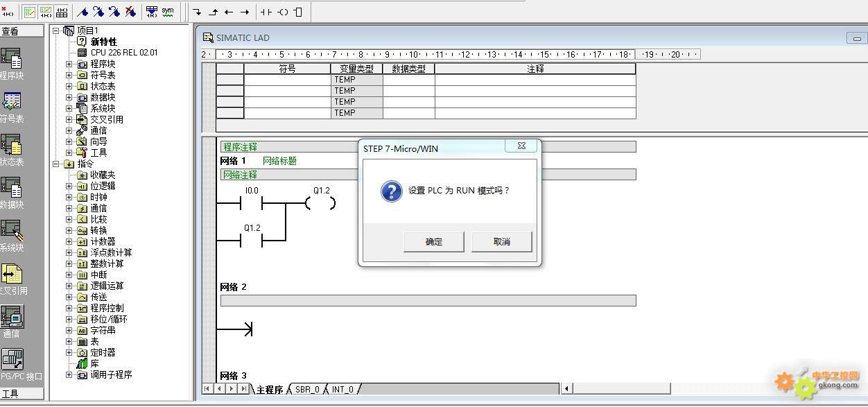
Task: Select CPU 226 REL 02.01 tree item
Action: tap(124, 53)
